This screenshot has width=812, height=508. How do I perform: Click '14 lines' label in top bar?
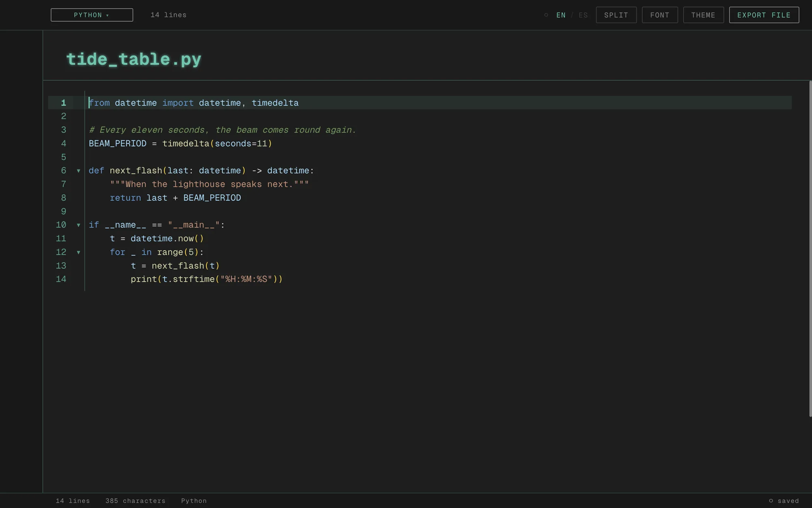tap(168, 15)
